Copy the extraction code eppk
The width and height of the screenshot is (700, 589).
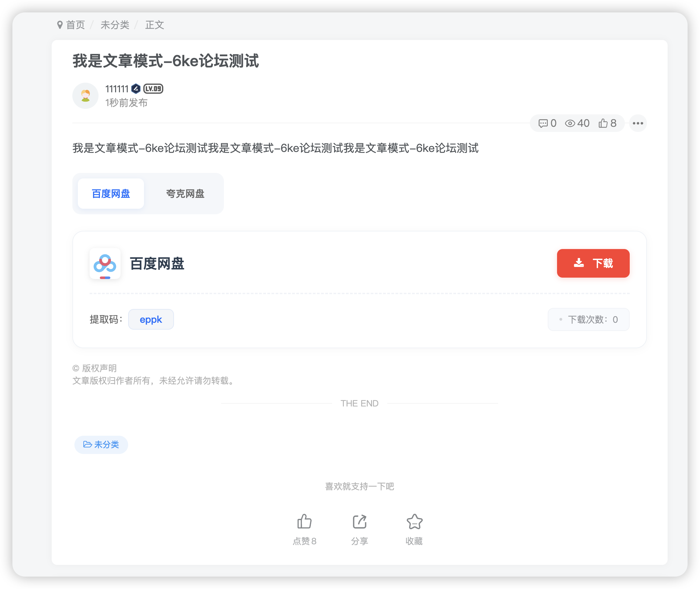point(151,319)
